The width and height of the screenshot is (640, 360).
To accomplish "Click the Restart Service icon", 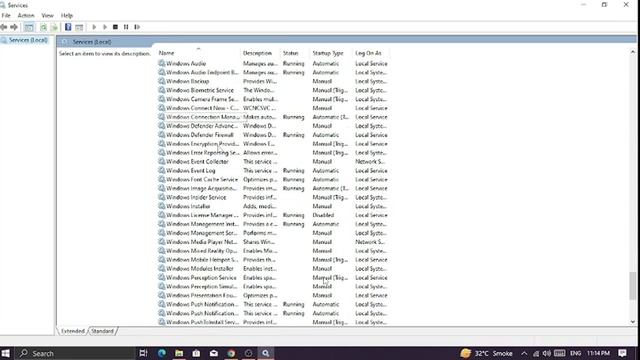I will click(137, 27).
